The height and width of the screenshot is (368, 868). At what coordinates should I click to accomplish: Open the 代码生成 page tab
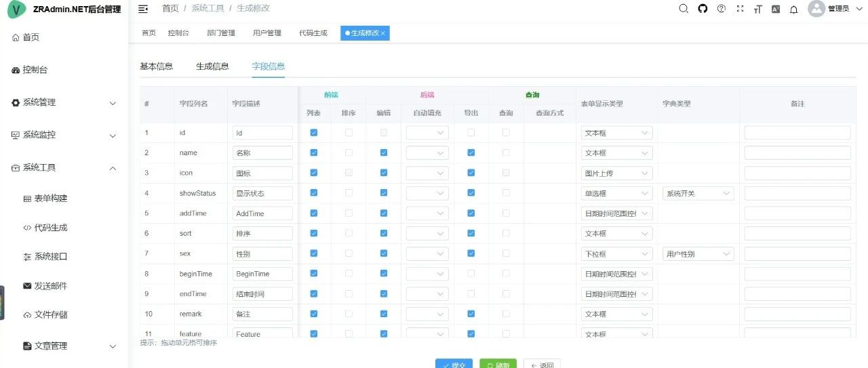coord(313,33)
